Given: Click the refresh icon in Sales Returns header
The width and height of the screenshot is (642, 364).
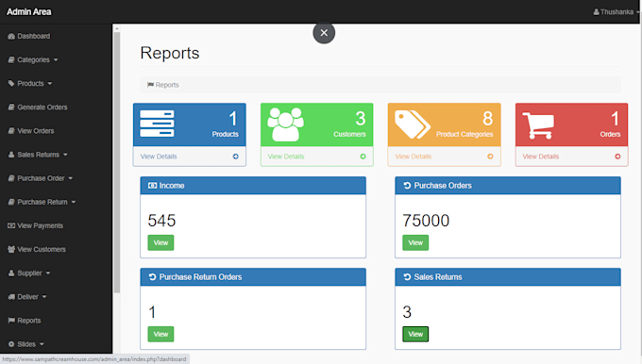Looking at the screenshot, I should click(x=407, y=277).
